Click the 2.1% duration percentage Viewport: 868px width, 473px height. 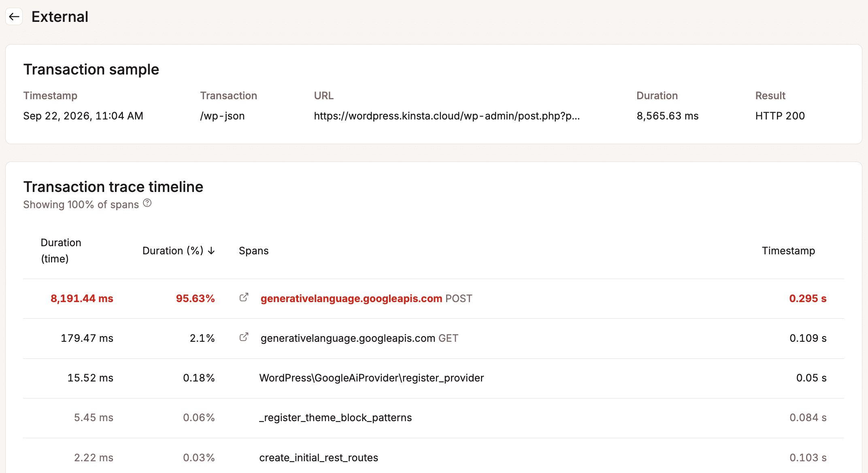pos(202,338)
